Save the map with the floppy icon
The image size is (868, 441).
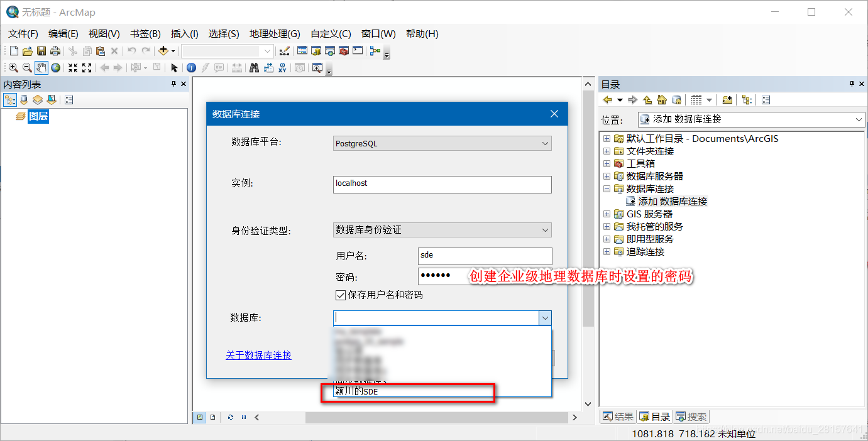(x=41, y=51)
